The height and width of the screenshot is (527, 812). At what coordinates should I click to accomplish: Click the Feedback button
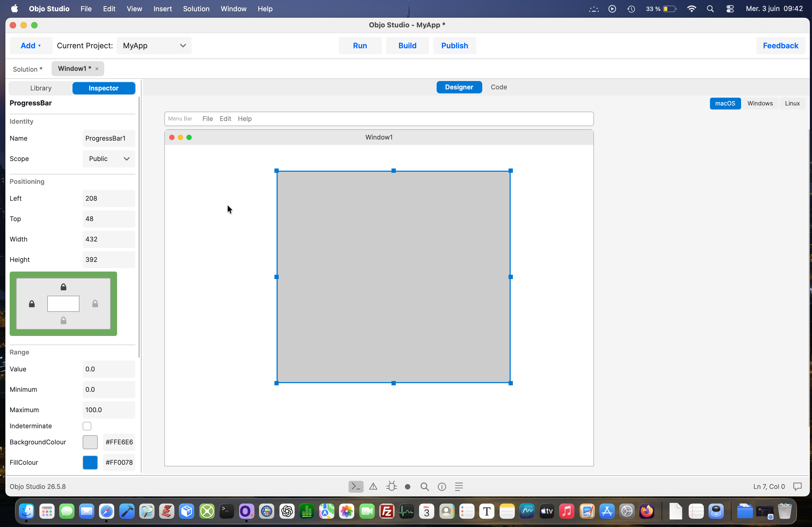tap(781, 46)
